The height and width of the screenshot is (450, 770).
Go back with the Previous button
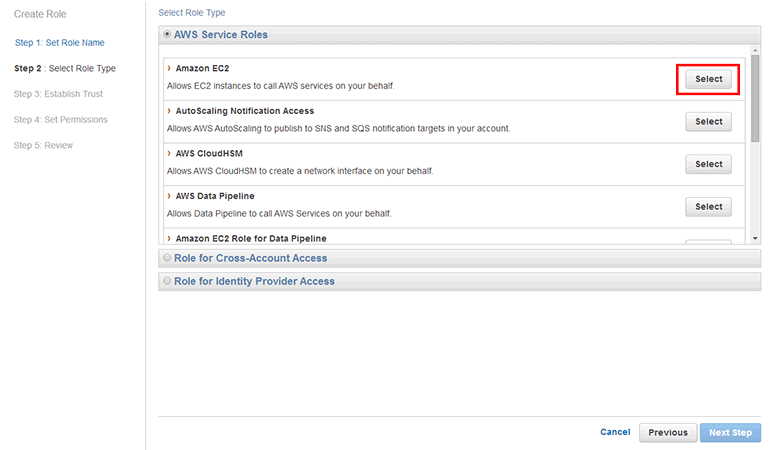[x=667, y=432]
